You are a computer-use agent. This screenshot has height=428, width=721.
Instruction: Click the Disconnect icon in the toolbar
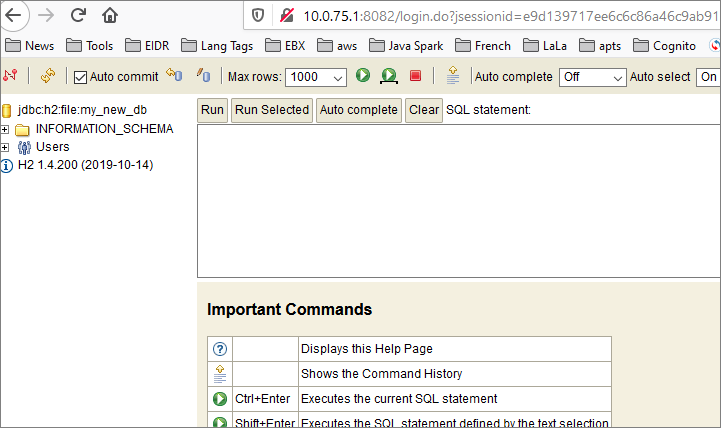12,77
